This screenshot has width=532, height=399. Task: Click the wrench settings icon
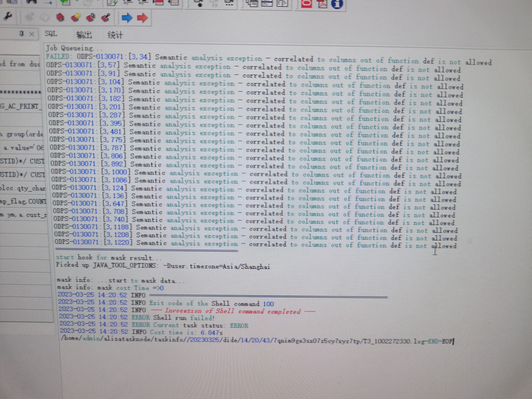pos(7,16)
